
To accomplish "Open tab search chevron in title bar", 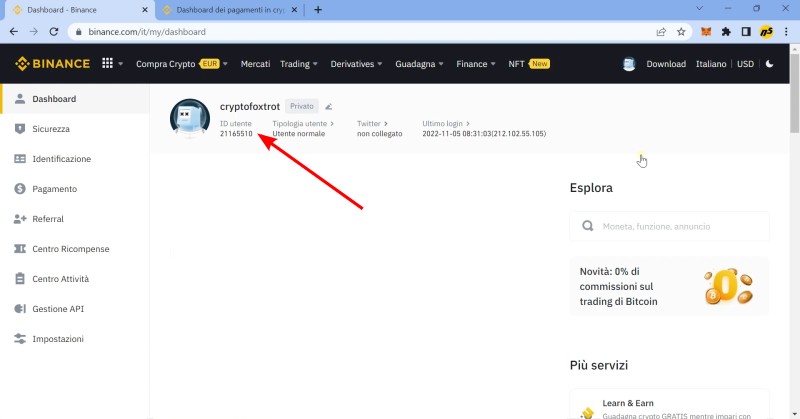I will click(699, 8).
